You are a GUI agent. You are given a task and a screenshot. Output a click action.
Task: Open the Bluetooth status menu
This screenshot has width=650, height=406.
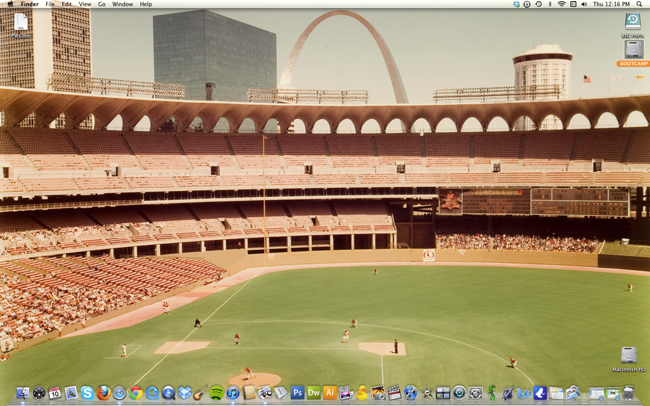pyautogui.click(x=550, y=4)
